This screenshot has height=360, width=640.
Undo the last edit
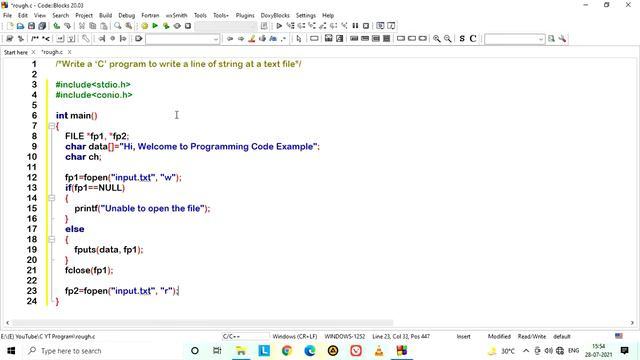point(57,26)
